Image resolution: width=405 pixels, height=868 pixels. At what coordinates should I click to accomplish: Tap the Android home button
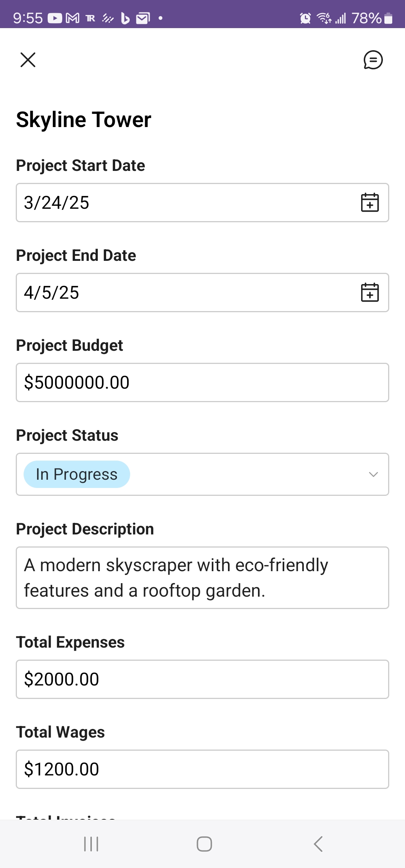pyautogui.click(x=204, y=844)
